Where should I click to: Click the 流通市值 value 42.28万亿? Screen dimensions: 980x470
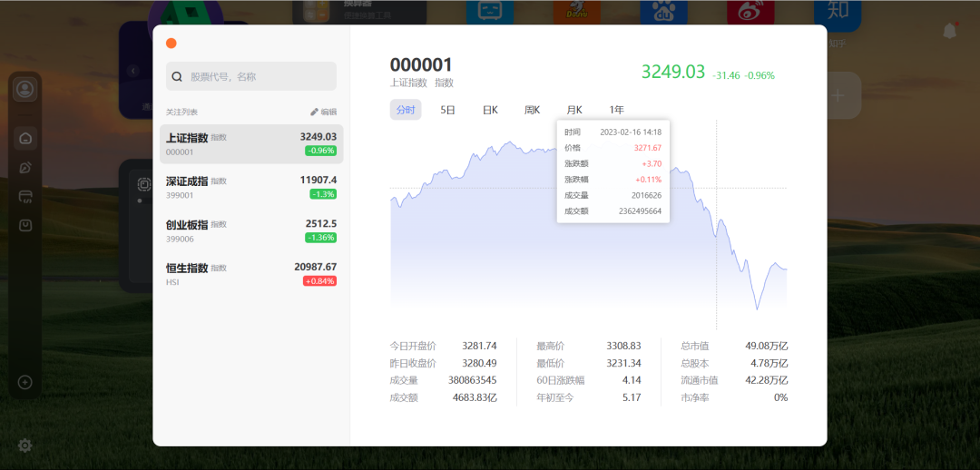tap(767, 380)
